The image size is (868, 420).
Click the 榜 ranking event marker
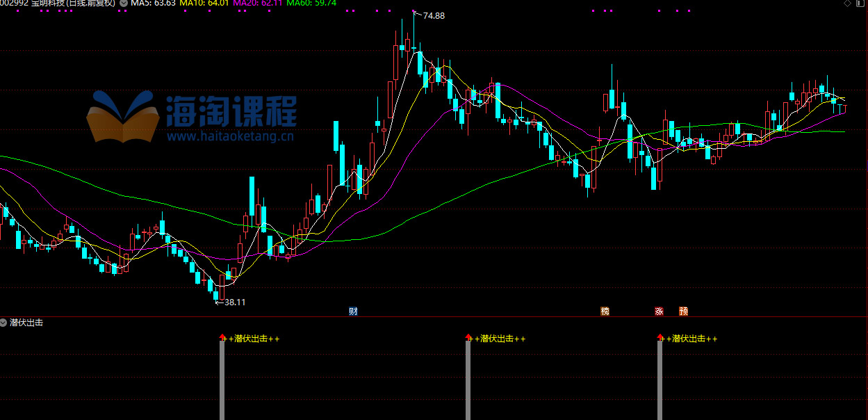pyautogui.click(x=605, y=312)
